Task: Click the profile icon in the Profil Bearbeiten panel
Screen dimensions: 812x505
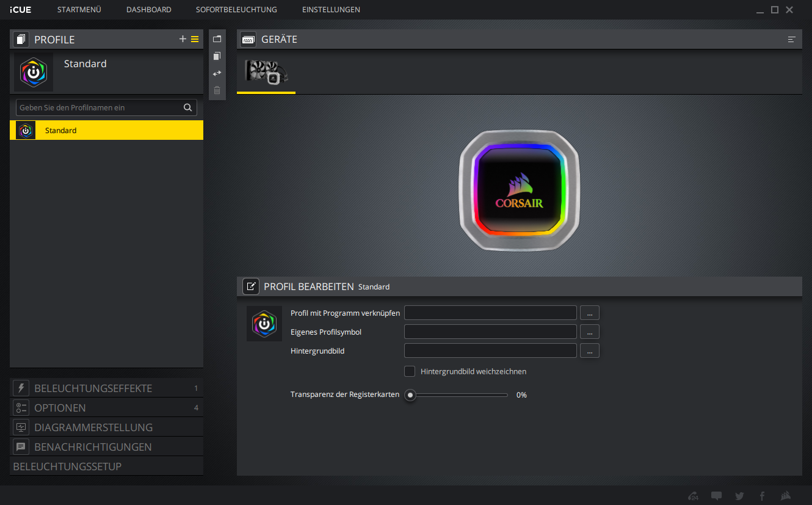Action: (264, 324)
